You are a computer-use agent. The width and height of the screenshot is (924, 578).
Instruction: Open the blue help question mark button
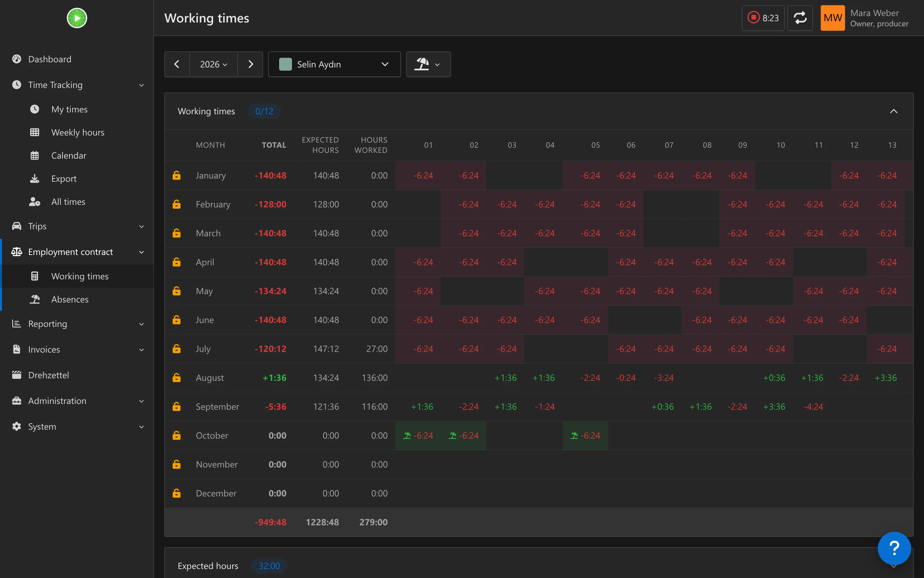click(894, 548)
